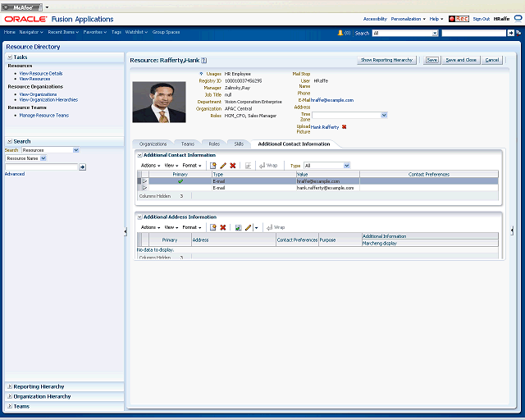525x420 pixels.
Task: Click Create icon in Additional Contact Information toolbar
Action: 213,166
